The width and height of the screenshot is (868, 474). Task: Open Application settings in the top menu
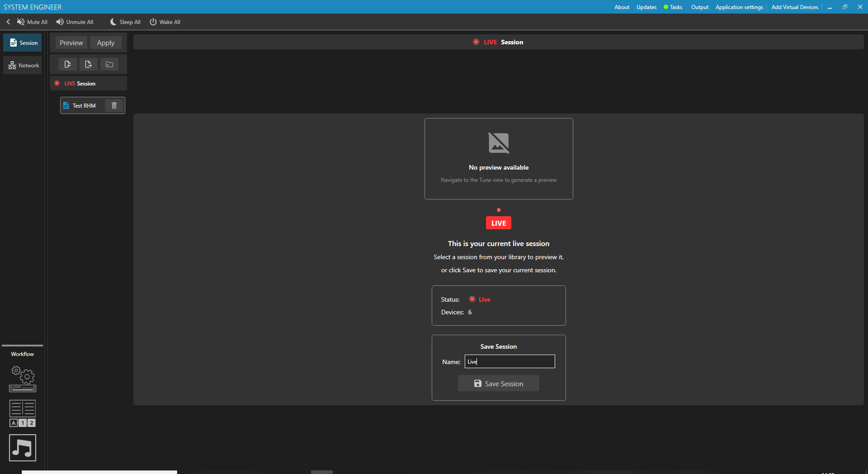[739, 7]
